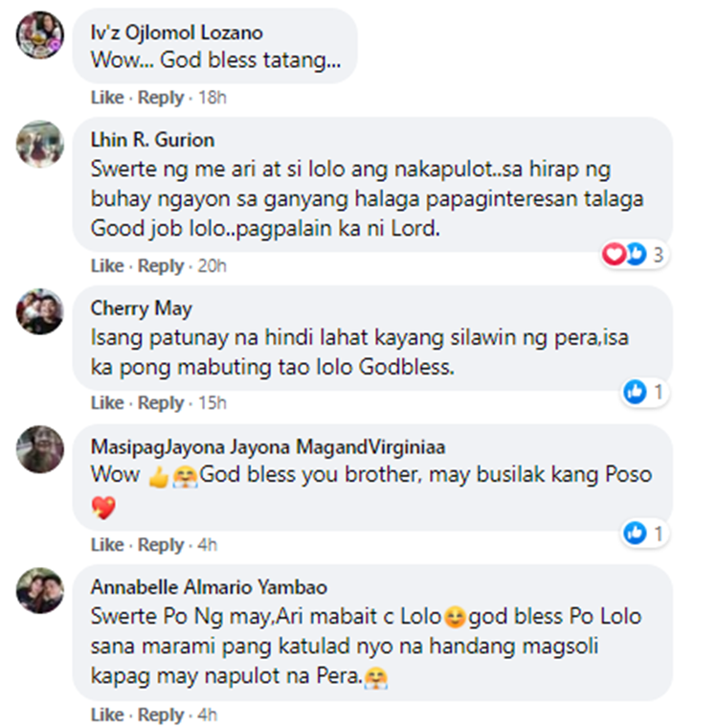Reply to MasipagJayona's comment
Viewport: 718px width, 728px height.
pyautogui.click(x=161, y=545)
